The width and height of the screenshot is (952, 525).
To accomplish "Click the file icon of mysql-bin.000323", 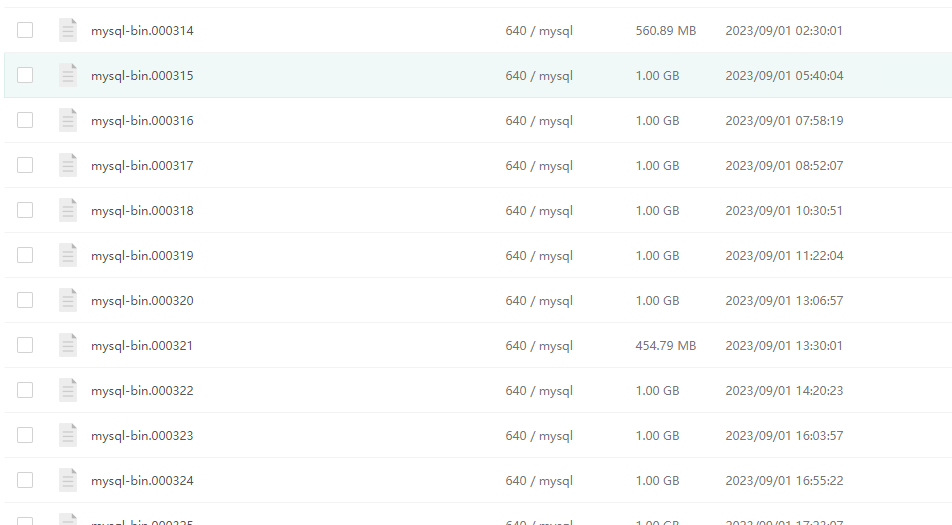I will click(x=68, y=435).
